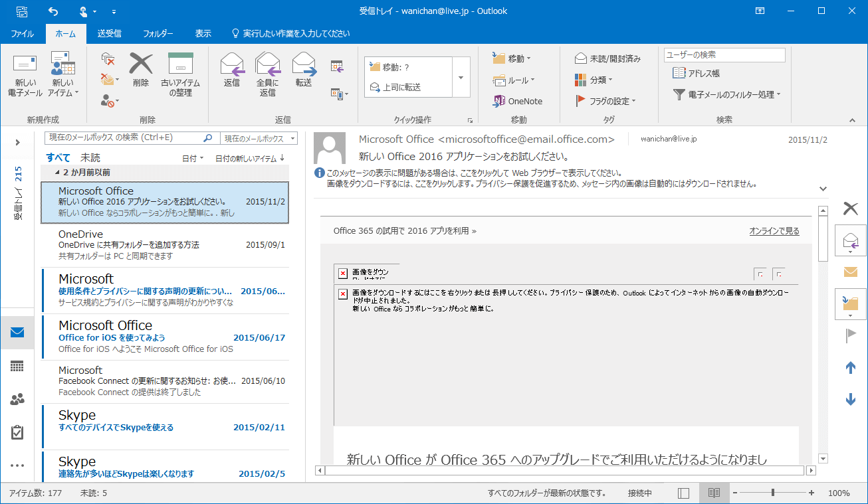
Task: Click the zoom slider in status bar
Action: click(773, 493)
